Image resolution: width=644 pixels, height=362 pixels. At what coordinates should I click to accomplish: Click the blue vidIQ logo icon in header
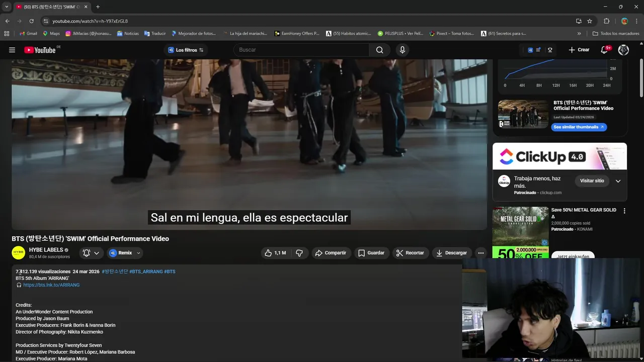(x=530, y=50)
